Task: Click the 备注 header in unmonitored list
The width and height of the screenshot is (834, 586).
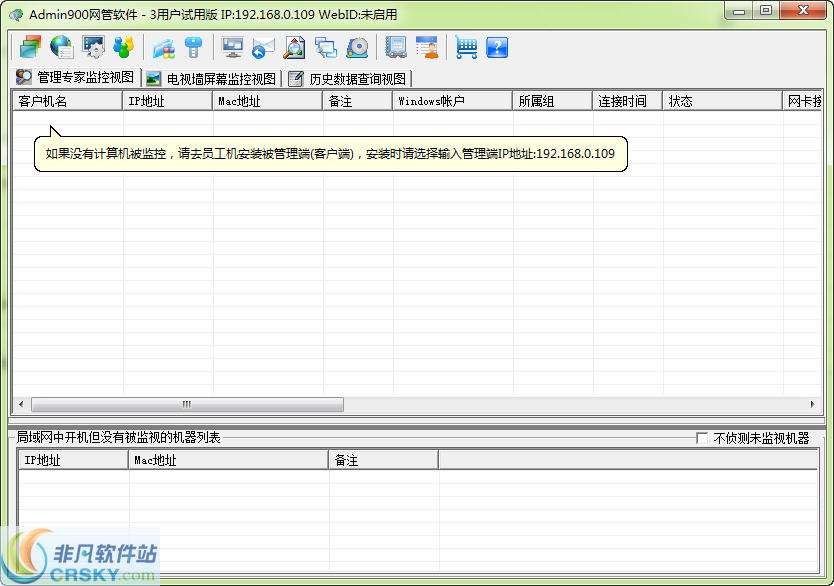Action: [x=383, y=460]
